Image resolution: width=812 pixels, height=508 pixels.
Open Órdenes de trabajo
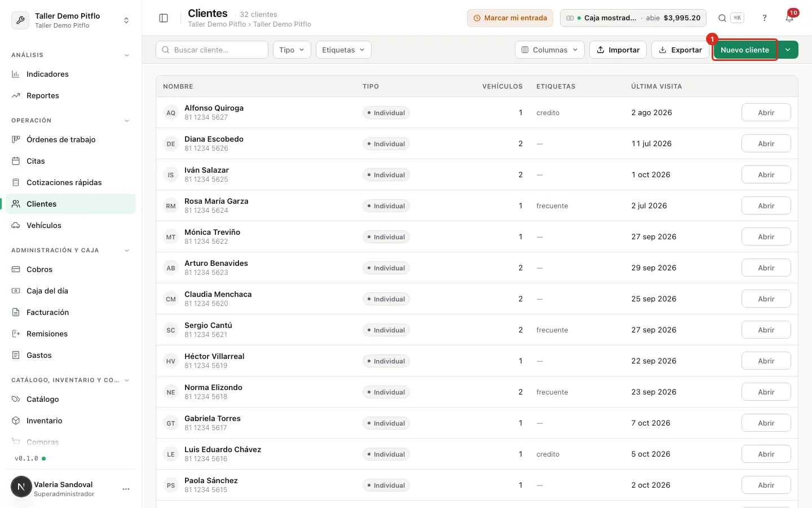tap(70, 139)
